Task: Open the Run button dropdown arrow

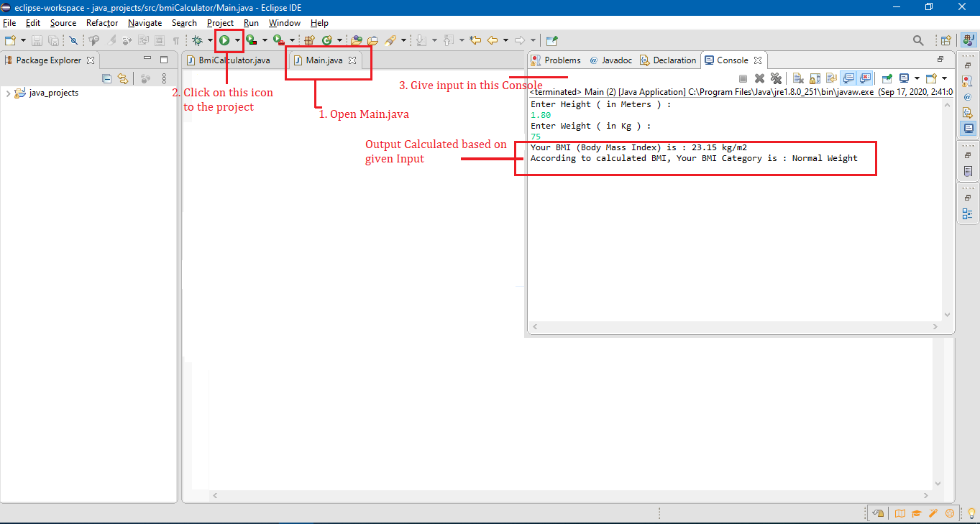Action: tap(237, 40)
